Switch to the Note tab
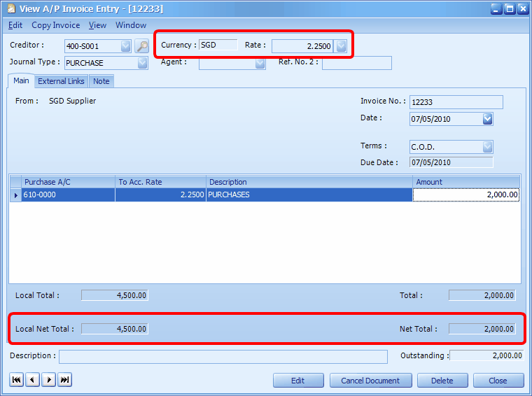The height and width of the screenshot is (396, 532). point(101,81)
